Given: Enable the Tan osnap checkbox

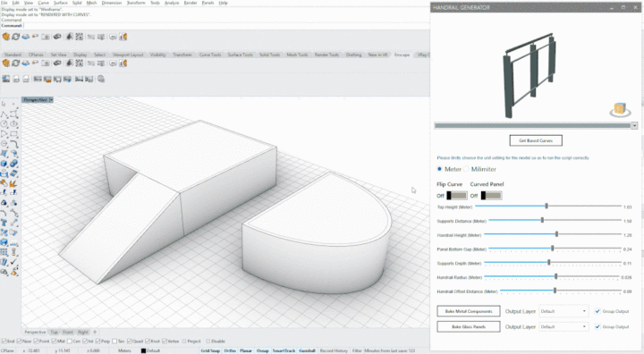Looking at the screenshot, I should coord(114,341).
